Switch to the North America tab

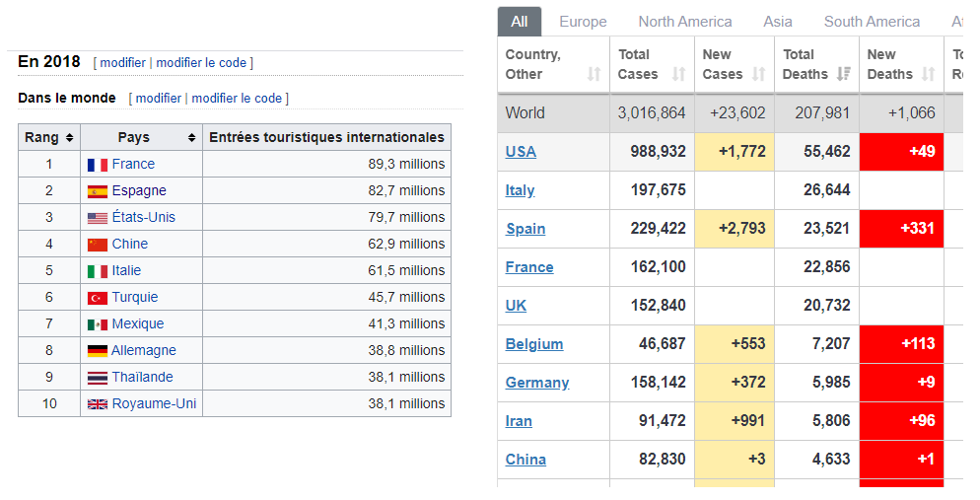684,22
